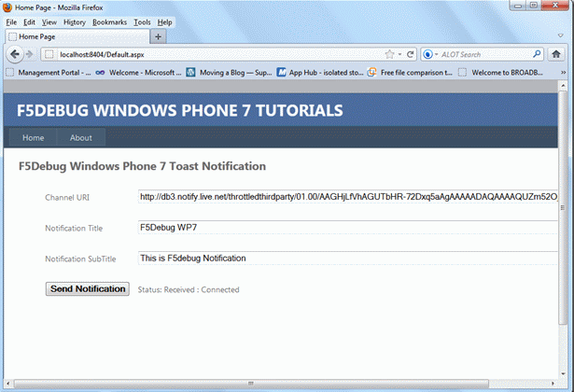Screen dimensions: 574x392
Task: Click the Firefox logo in the title bar
Action: click(7, 7)
